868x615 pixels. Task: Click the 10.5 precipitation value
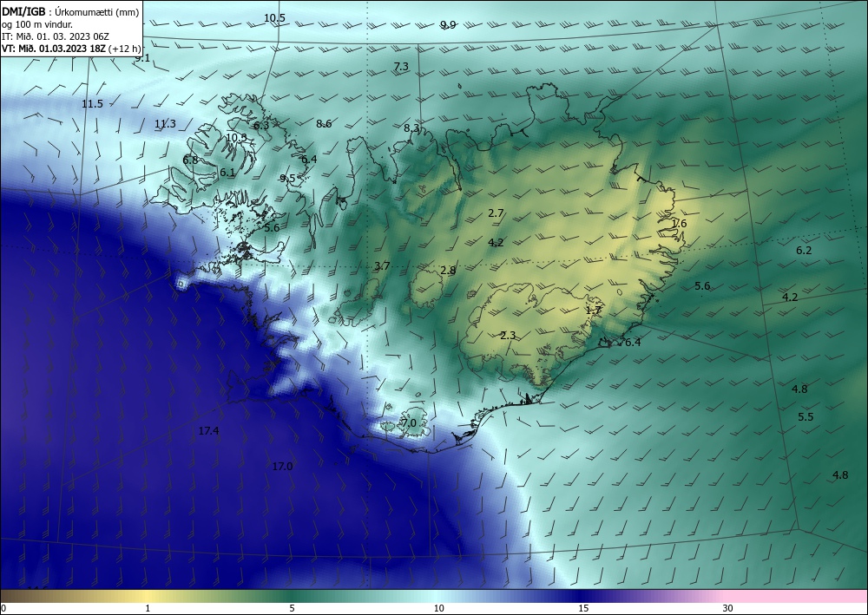274,17
